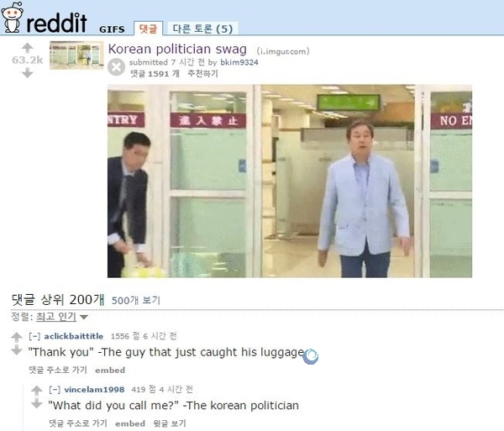Downvote vincelam1998's reply
This screenshot has height=431, width=504.
37,403
